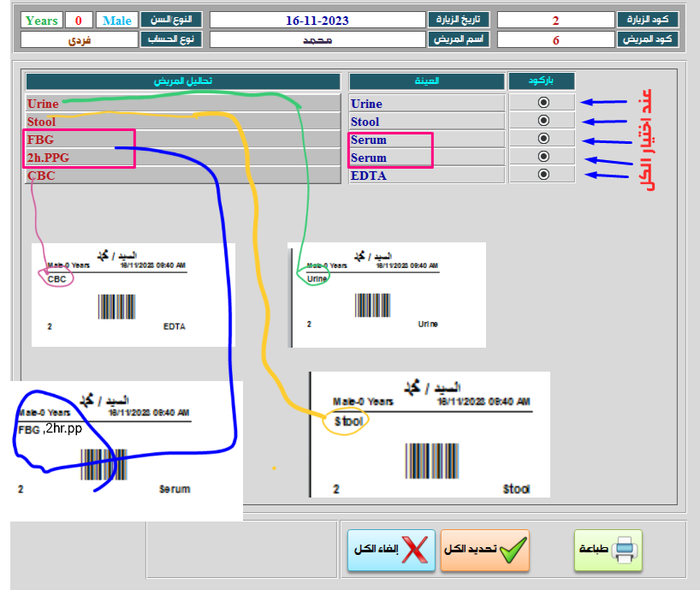
Task: Click the 2h.PPG test row
Action: (183, 157)
